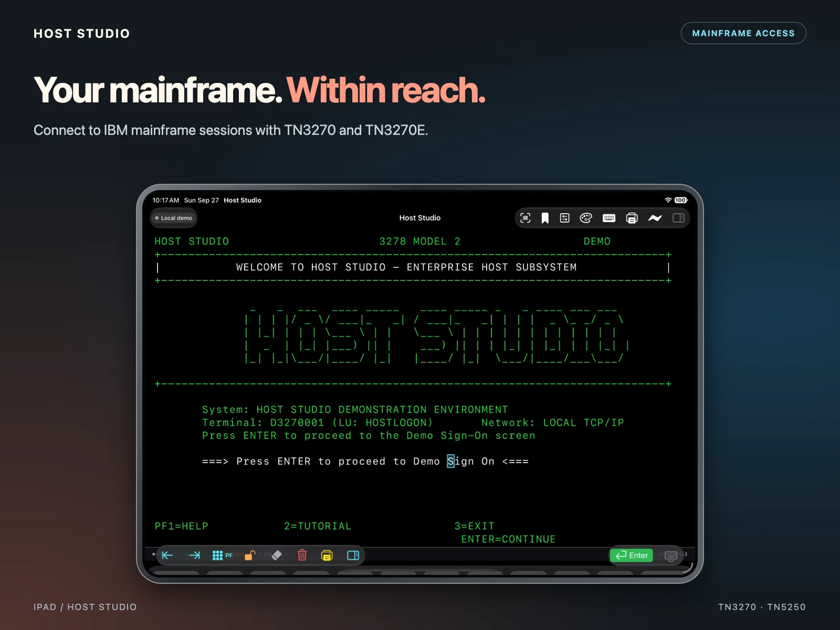The image size is (840, 630).
Task: Click the cursor at 'Sign On' field
Action: [450, 461]
